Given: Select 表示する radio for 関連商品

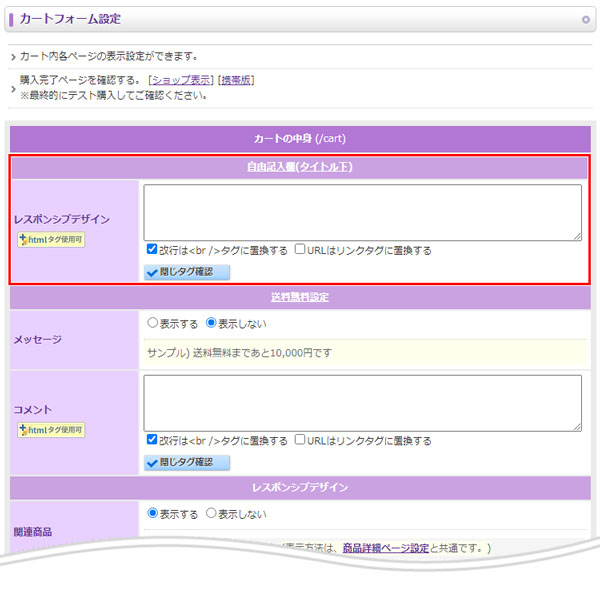Looking at the screenshot, I should click(153, 513).
